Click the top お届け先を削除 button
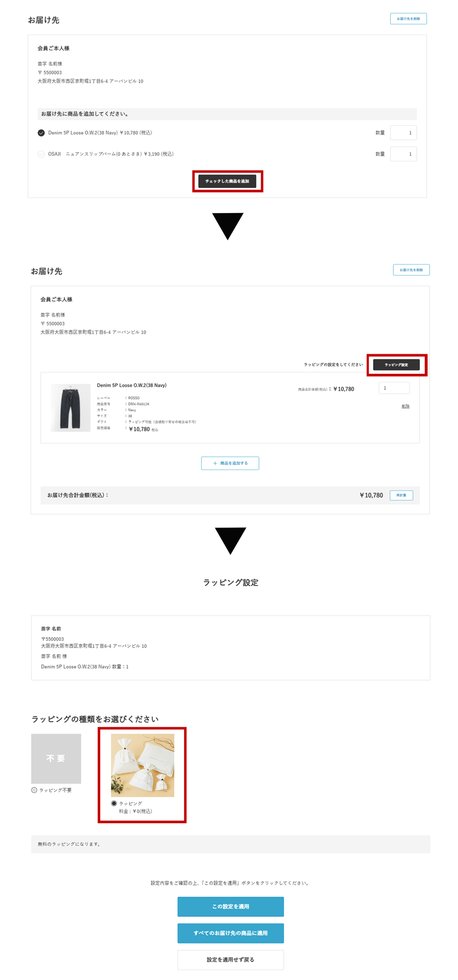The image size is (458, 980). [x=409, y=19]
